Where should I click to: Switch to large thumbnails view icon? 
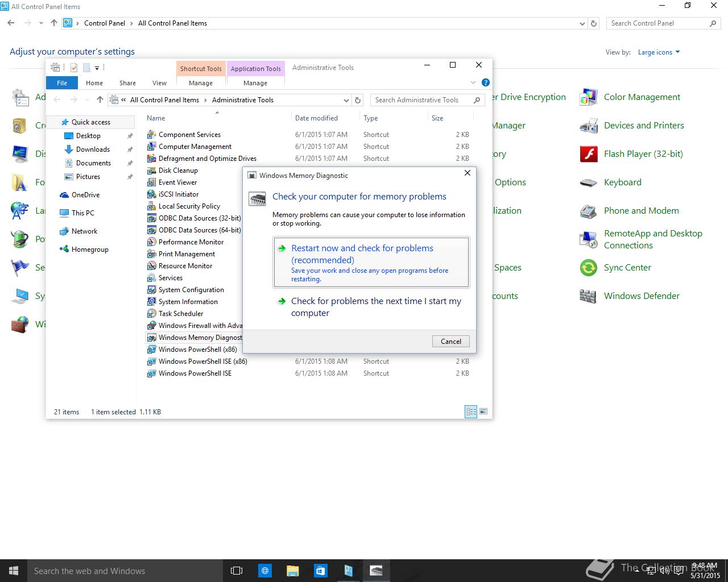click(x=483, y=411)
